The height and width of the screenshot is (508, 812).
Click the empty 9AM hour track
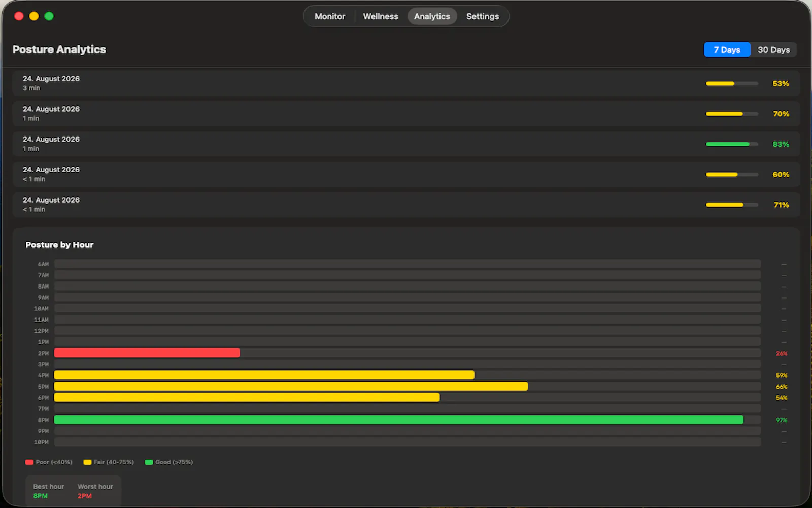tap(408, 297)
